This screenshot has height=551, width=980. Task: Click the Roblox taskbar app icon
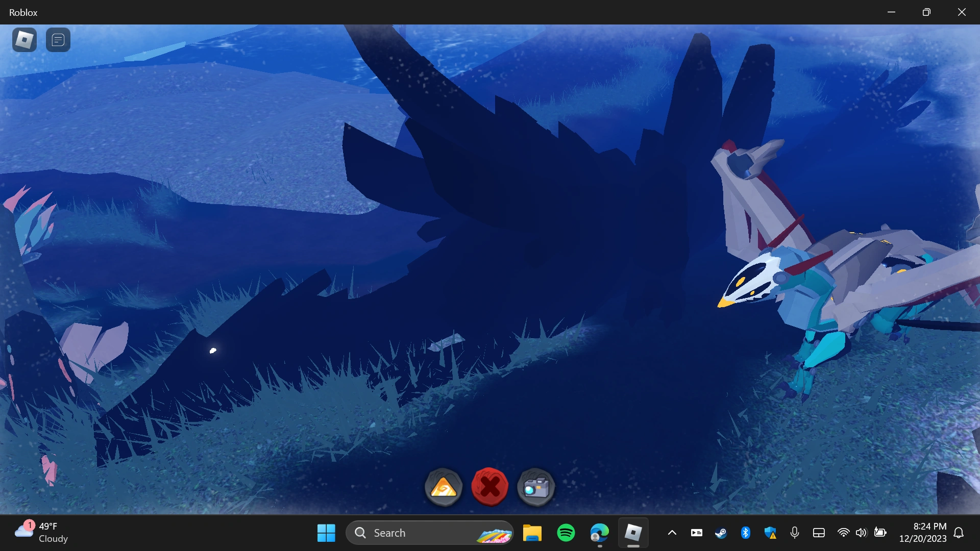[633, 533]
